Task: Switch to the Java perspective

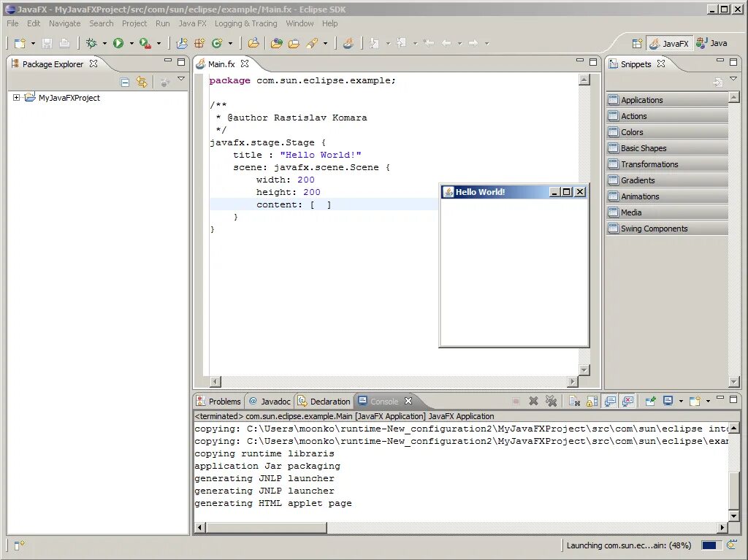Action: click(711, 43)
